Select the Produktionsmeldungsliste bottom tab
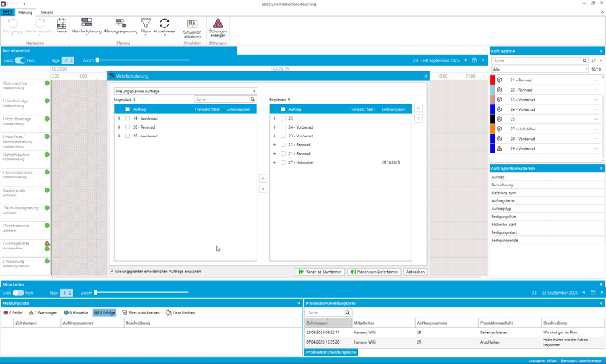This screenshot has height=364, width=606. [331, 352]
